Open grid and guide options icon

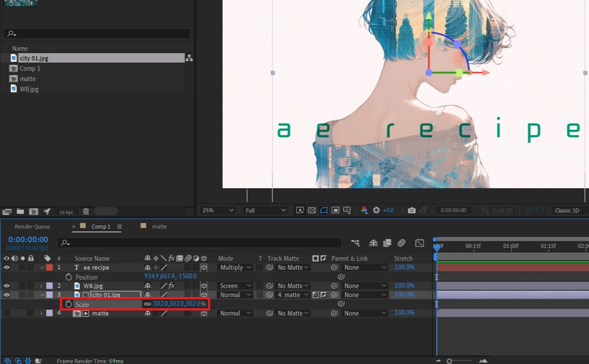[347, 210]
